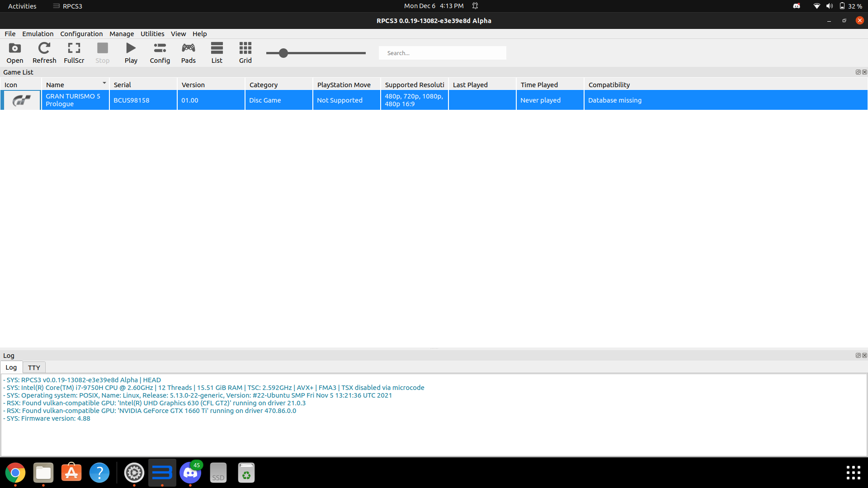Pop out the Game List panel with its float toggle
Screen dimensions: 868x488
click(x=858, y=72)
